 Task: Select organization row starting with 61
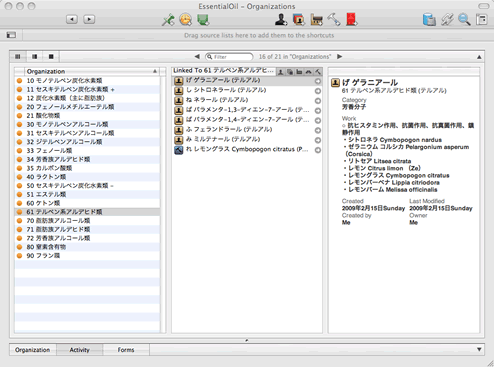coord(87,212)
